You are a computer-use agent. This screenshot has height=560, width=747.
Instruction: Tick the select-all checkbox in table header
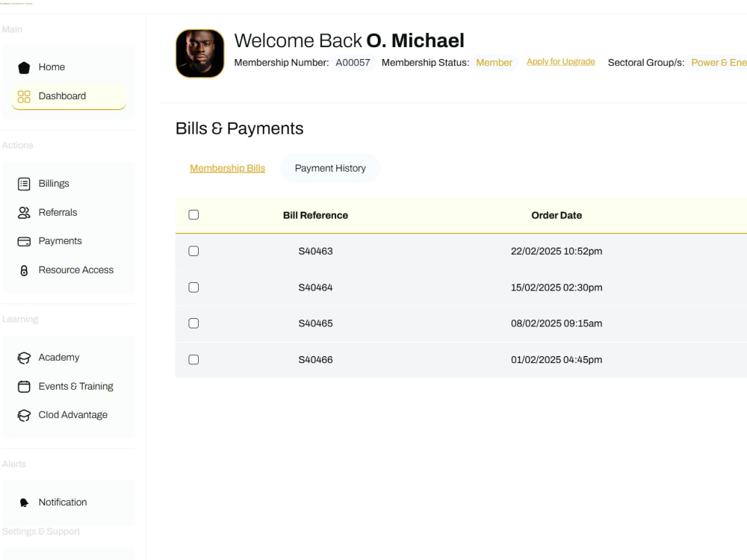193,215
